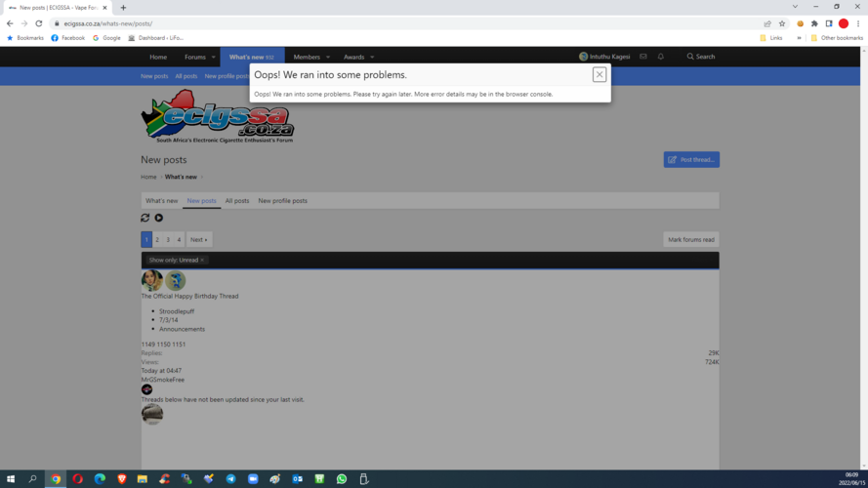The height and width of the screenshot is (488, 868).
Task: Switch to the New profile posts tab
Action: (282, 201)
